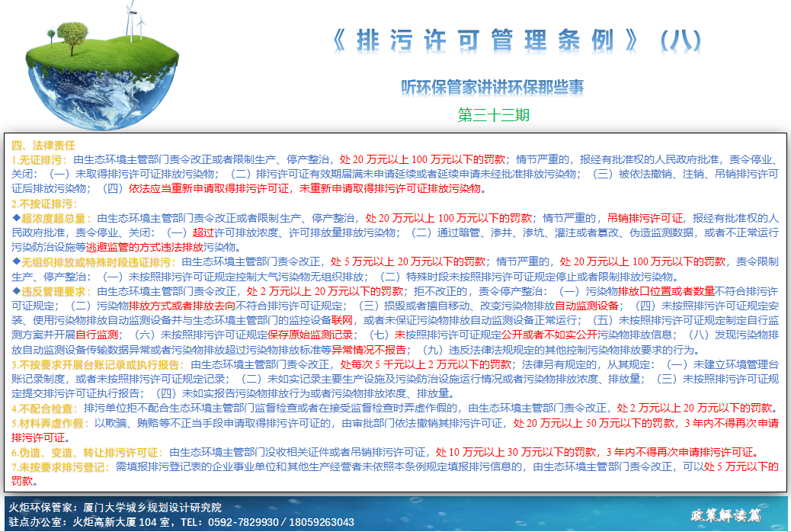Click red text 处 10 万元以上 30 万元以下的罚款
The width and height of the screenshot is (791, 532).
click(x=516, y=452)
